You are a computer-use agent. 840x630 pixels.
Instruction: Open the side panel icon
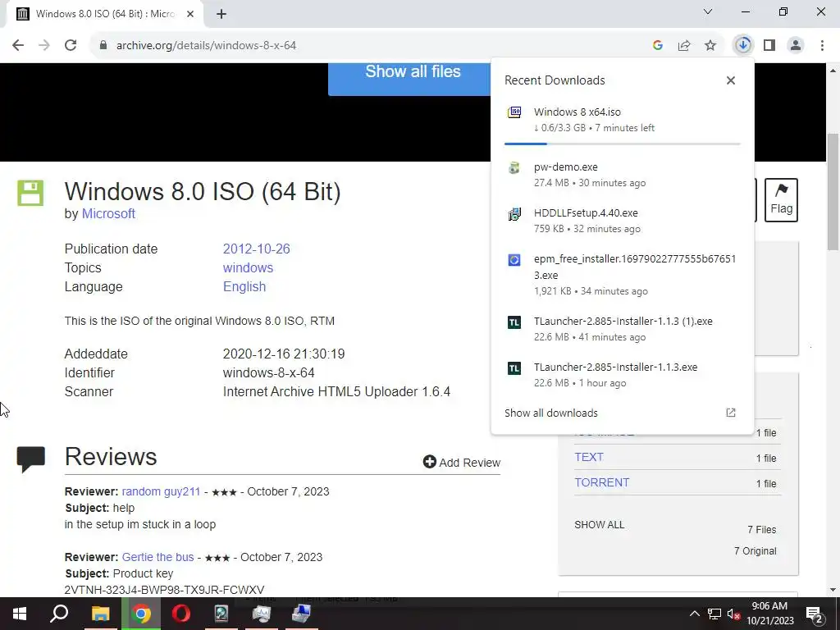(769, 46)
